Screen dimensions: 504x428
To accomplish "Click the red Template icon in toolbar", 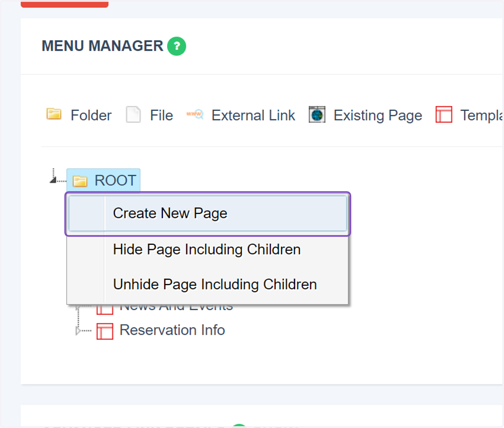I will (444, 115).
